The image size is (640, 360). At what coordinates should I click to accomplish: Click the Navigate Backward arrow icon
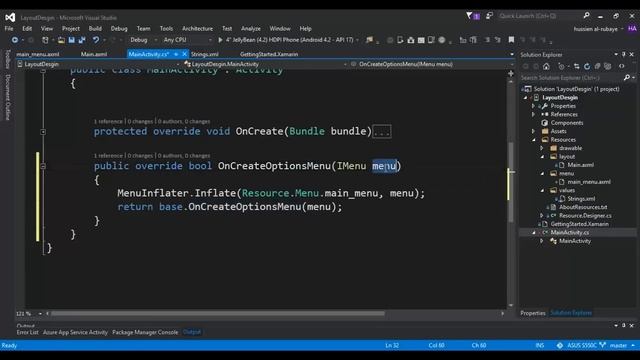point(15,40)
